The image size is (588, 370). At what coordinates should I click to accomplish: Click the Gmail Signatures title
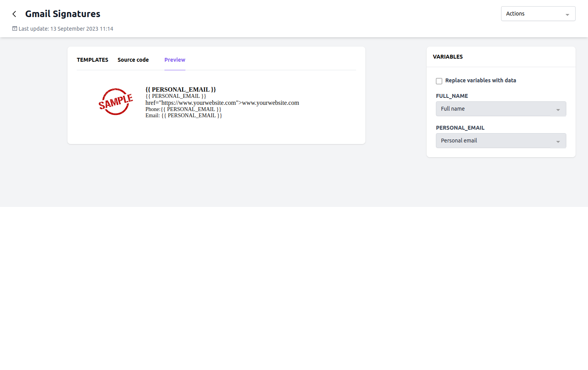point(62,14)
